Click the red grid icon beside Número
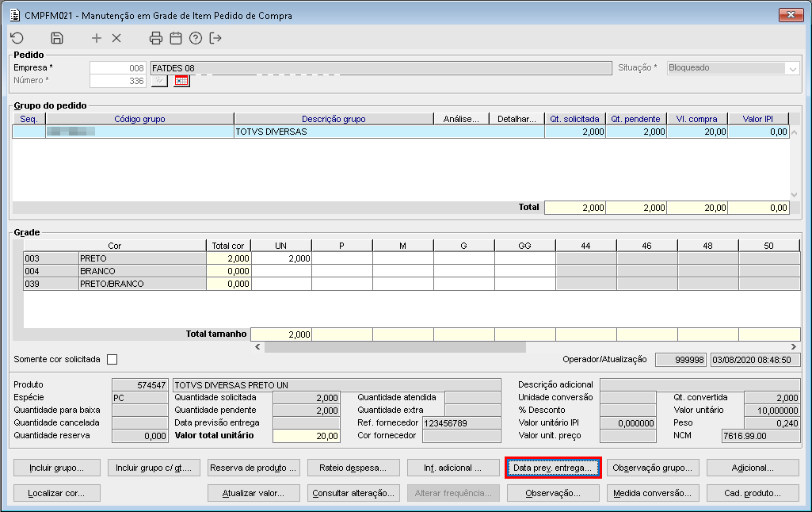 181,81
